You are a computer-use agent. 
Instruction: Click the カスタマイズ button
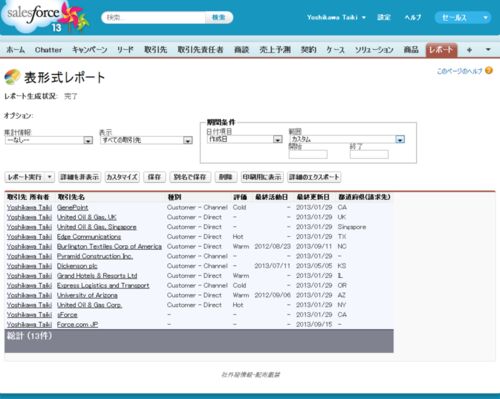[122, 177]
